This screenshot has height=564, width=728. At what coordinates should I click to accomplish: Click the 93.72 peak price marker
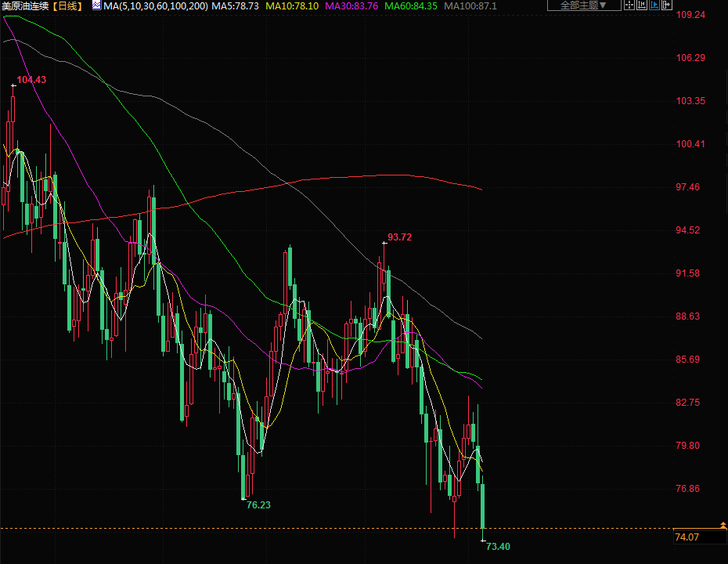(x=399, y=237)
